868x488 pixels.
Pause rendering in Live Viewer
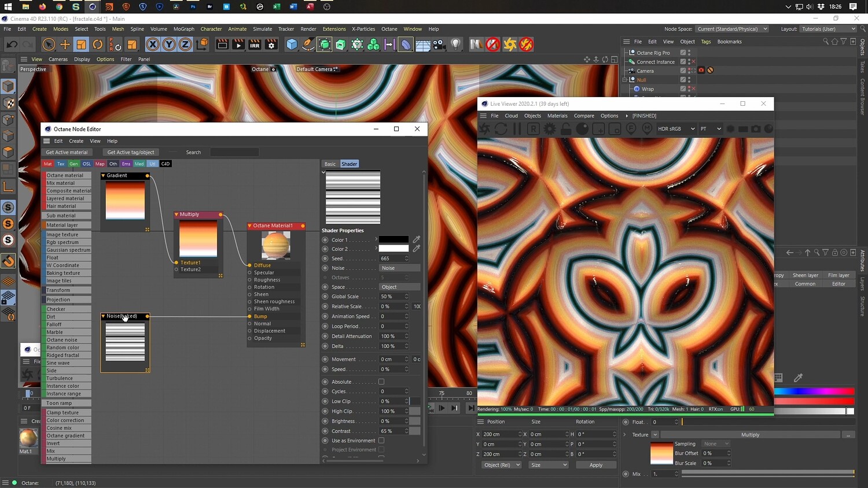click(517, 129)
